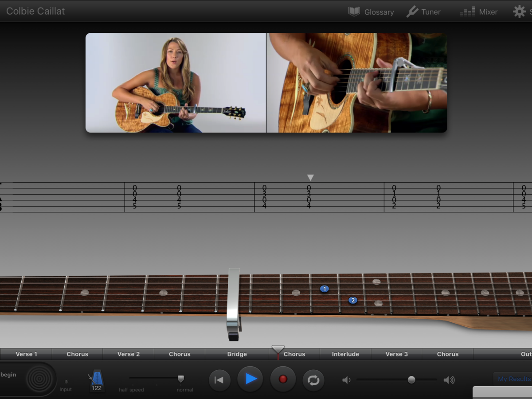Jump to the Verse 3 section
This screenshot has height=399, width=532.
[x=396, y=354]
